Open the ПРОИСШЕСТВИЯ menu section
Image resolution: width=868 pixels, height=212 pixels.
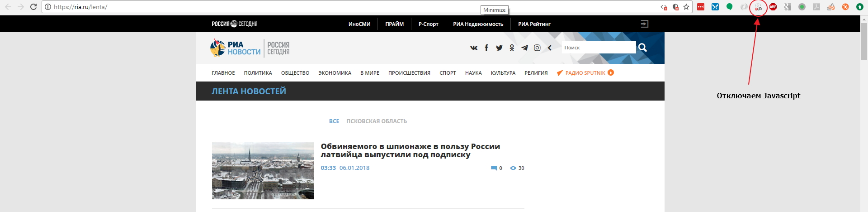point(409,73)
